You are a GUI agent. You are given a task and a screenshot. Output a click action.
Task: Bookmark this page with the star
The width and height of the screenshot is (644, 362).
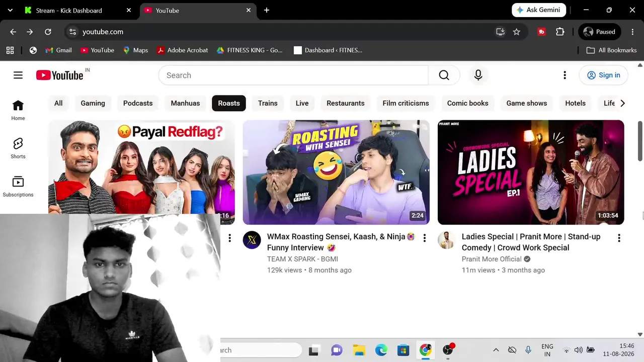(516, 32)
